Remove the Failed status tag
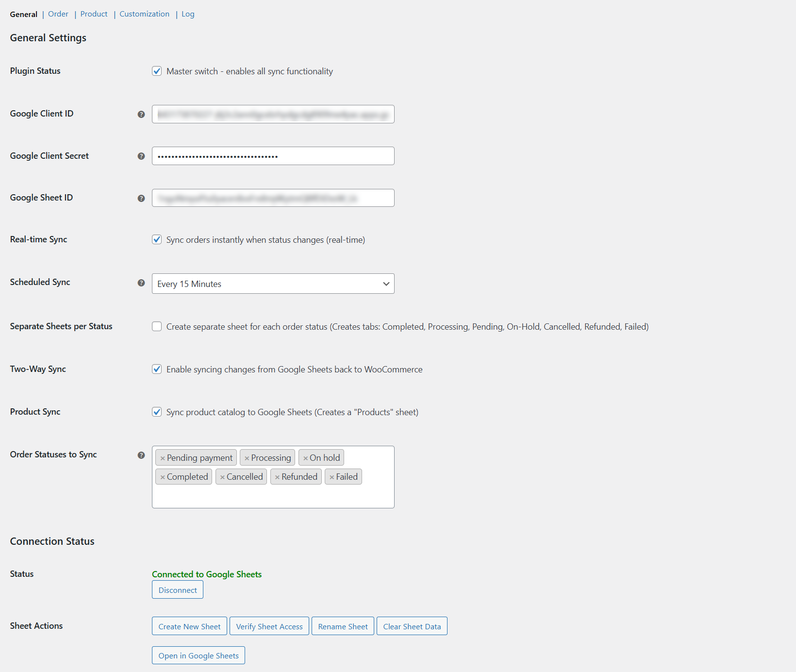 pyautogui.click(x=332, y=476)
